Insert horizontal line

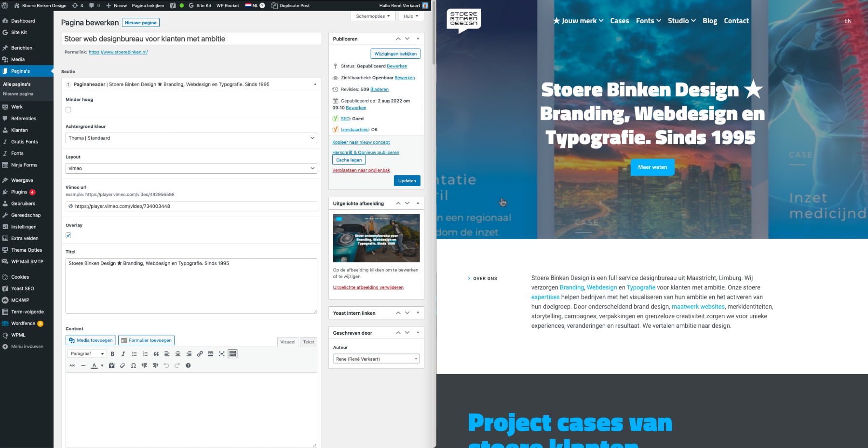(x=83, y=366)
